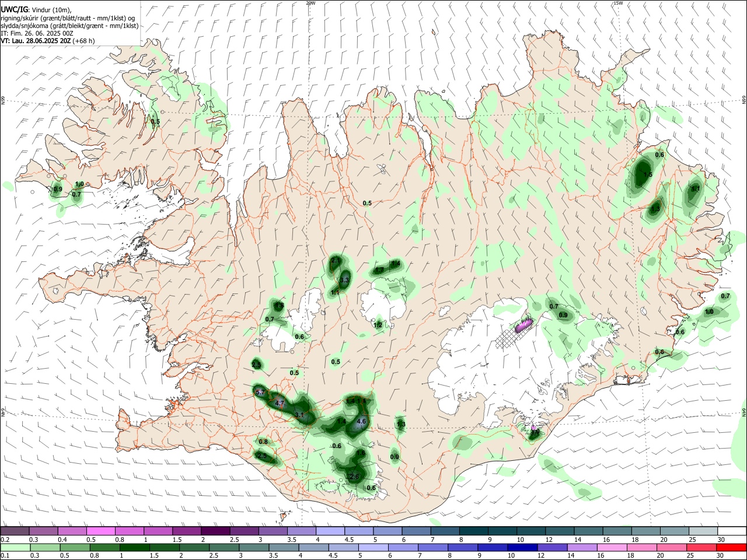The image size is (747, 560).
Task: Click the 'slydda/snjókoma' legend description line
Action: coord(69,26)
